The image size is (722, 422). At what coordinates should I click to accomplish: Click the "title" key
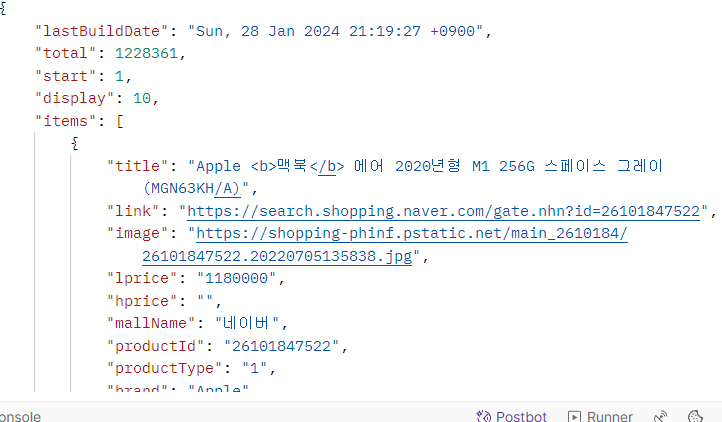138,166
